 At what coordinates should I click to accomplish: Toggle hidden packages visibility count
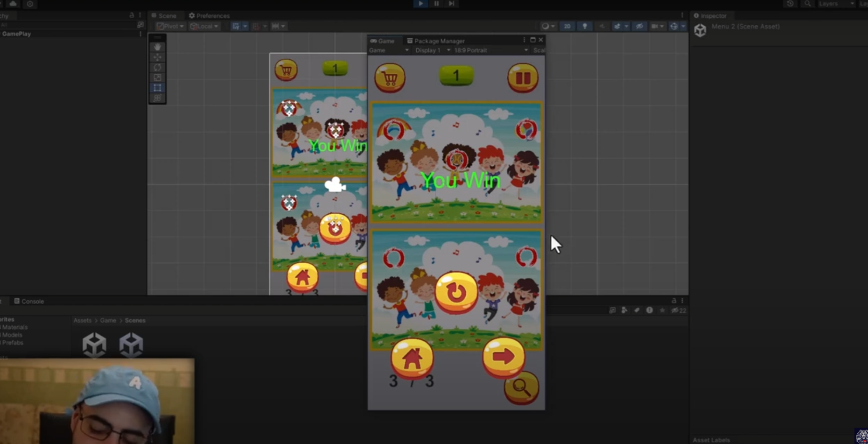[679, 310]
